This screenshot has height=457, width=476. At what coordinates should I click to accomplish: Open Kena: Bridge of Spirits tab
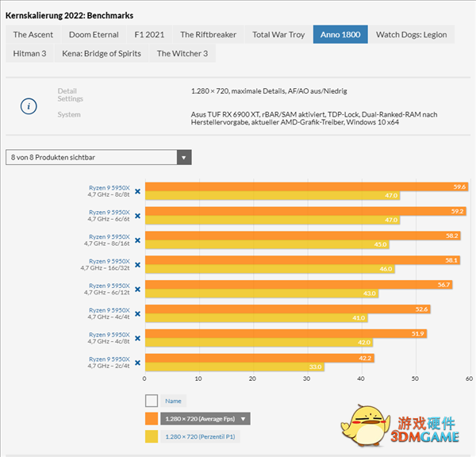point(102,53)
